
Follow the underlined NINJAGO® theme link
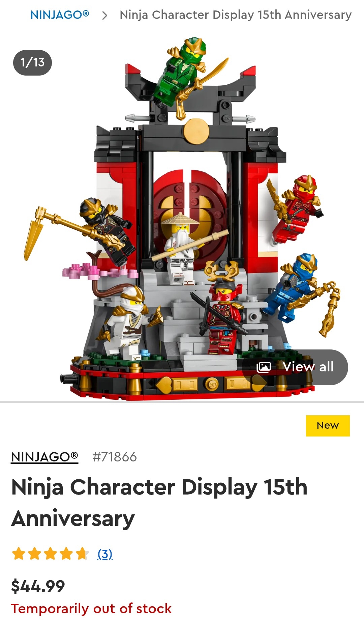pos(44,457)
